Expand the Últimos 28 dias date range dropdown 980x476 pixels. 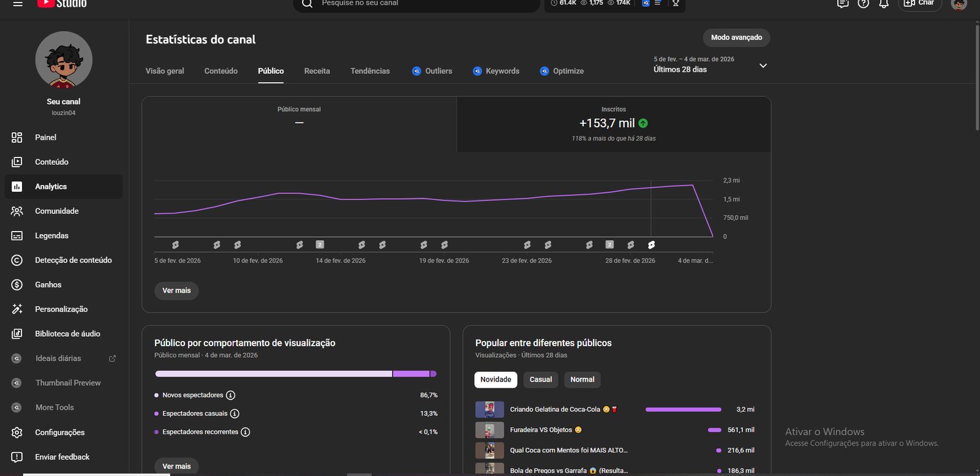[x=763, y=66]
